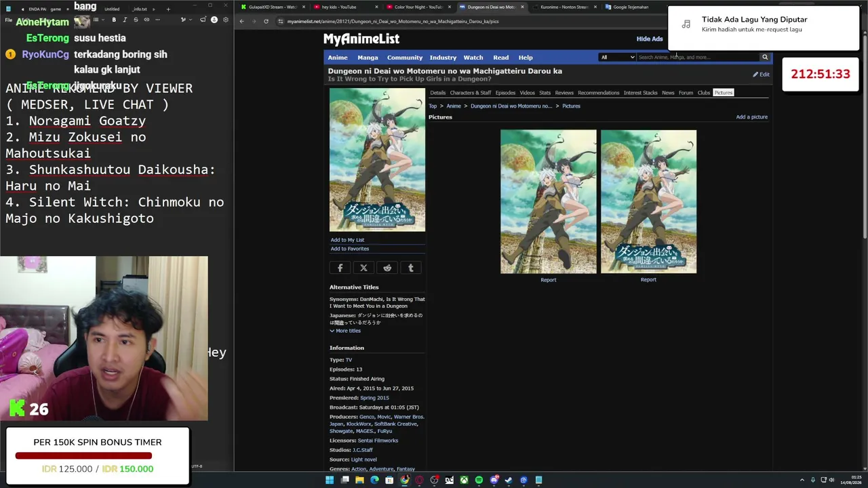This screenshot has height=488, width=868.
Task: Switch to the Recommendations tab
Action: tap(599, 93)
